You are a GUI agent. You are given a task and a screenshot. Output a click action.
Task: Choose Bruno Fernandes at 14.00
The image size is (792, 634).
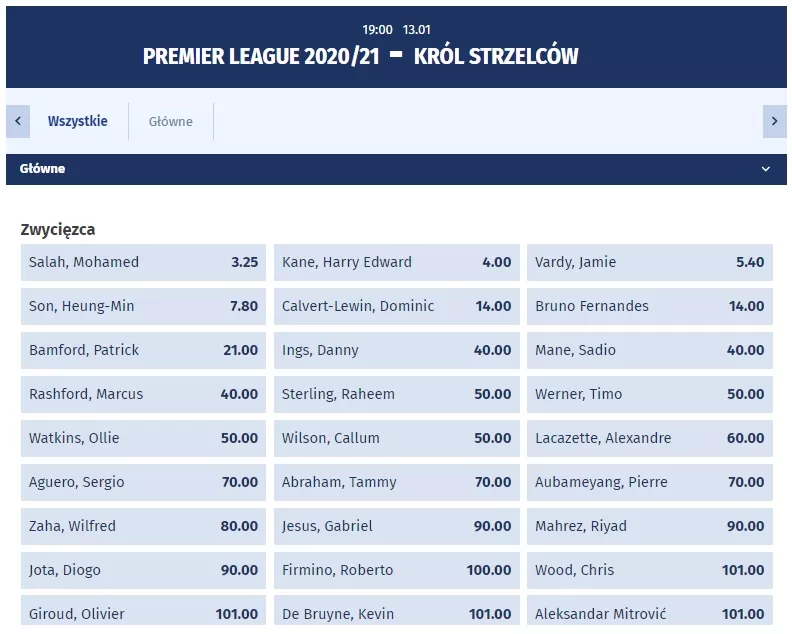coord(650,306)
